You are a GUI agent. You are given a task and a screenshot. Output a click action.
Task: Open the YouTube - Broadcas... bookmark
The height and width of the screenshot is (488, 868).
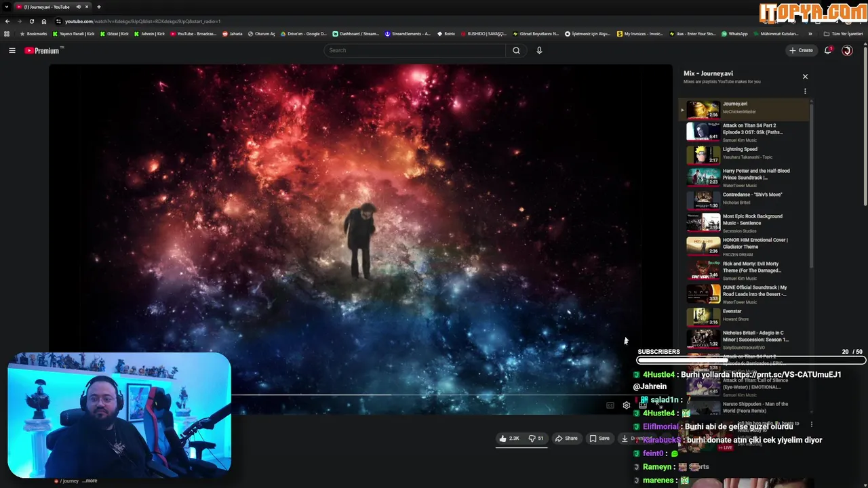[193, 34]
